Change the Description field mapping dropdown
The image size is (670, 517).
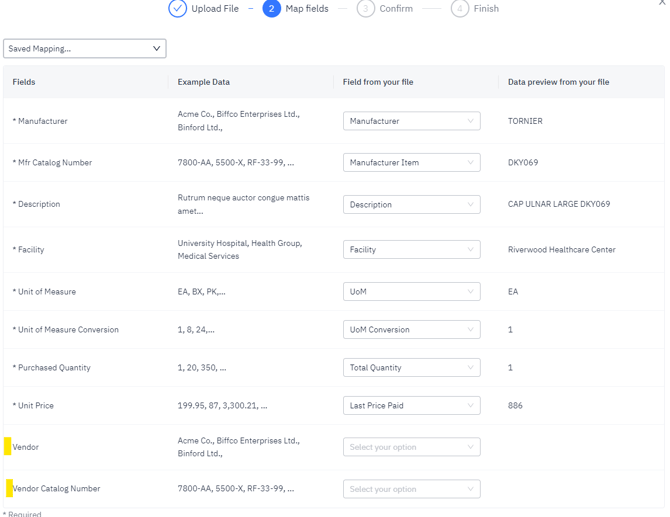(x=411, y=204)
